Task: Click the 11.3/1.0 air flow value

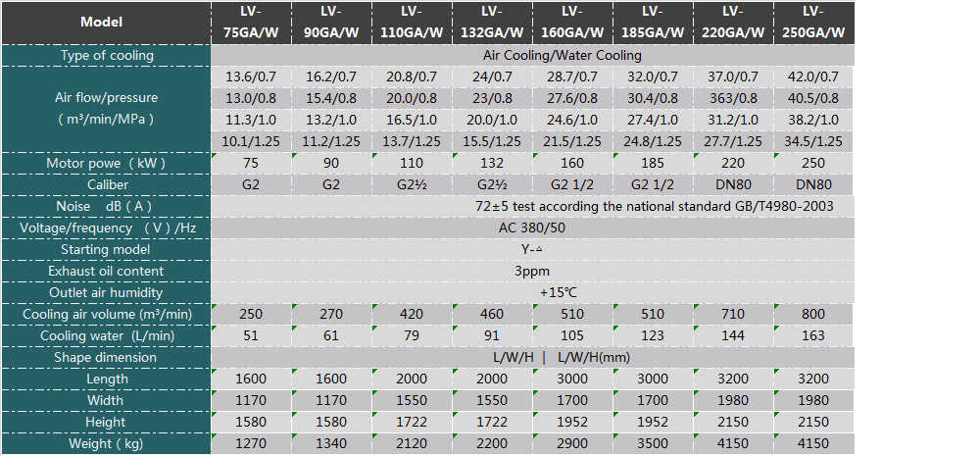Action: [251, 120]
